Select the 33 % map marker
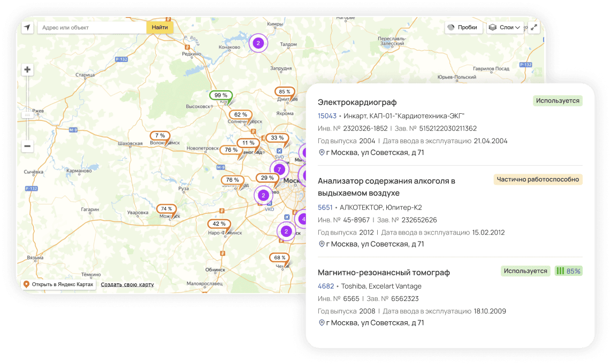This screenshot has height=364, width=611. (277, 138)
